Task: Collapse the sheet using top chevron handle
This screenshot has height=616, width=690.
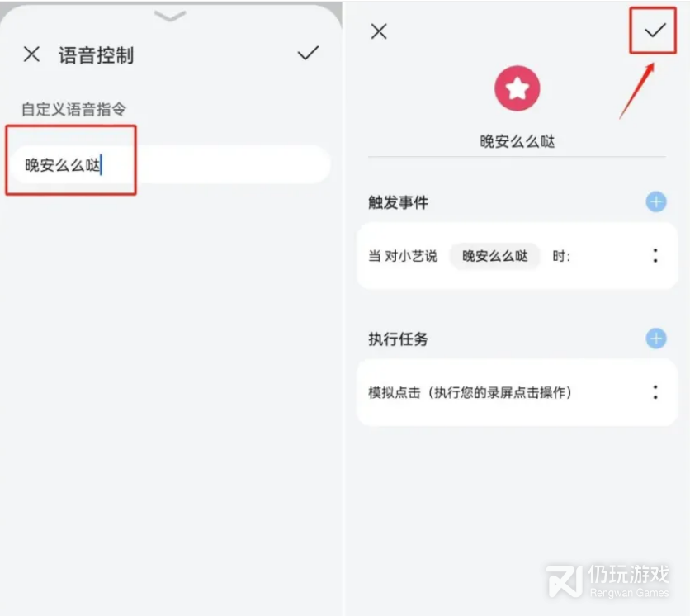Action: [170, 17]
